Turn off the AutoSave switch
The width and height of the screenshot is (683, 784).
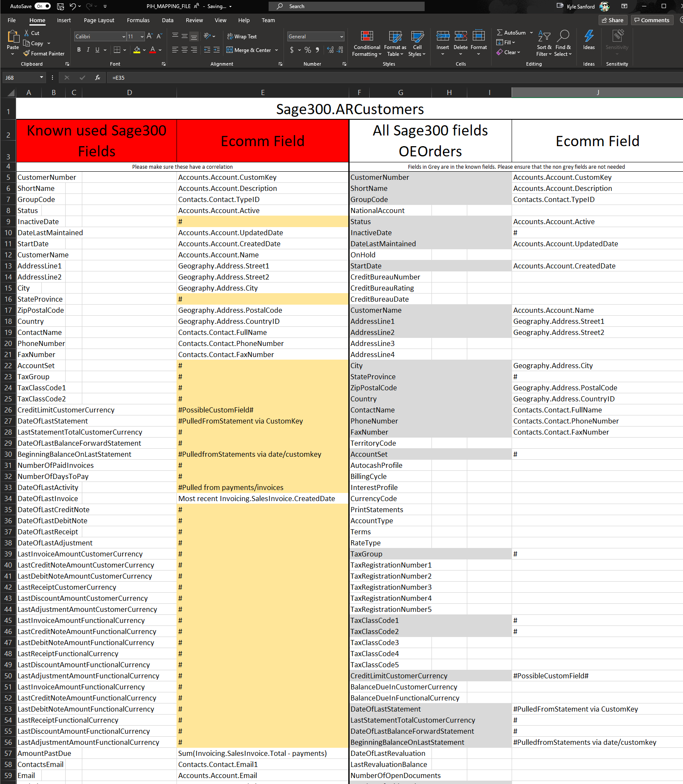pos(43,6)
